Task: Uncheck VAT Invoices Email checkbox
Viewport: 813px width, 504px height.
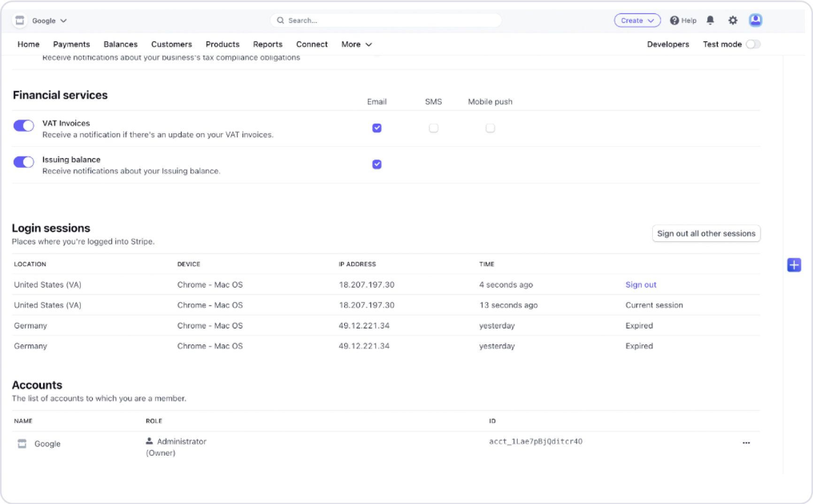Action: pos(376,128)
